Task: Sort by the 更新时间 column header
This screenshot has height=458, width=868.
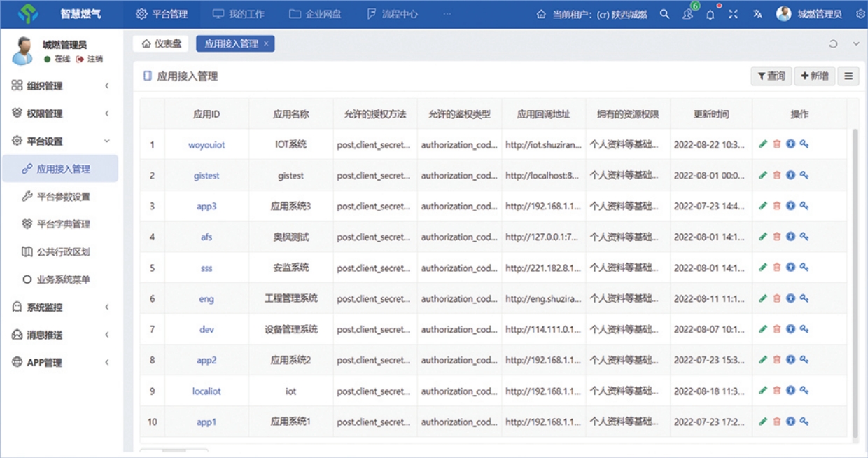Action: (711, 114)
